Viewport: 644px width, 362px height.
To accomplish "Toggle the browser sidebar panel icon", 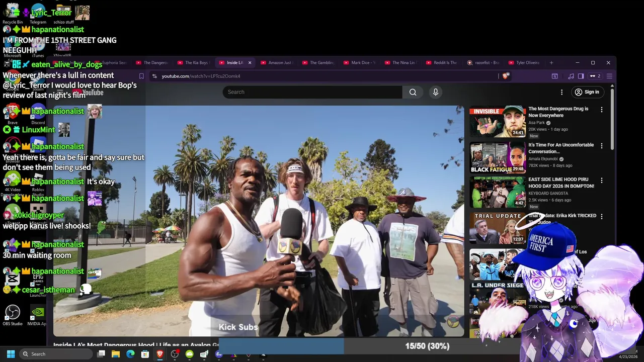I will (581, 76).
